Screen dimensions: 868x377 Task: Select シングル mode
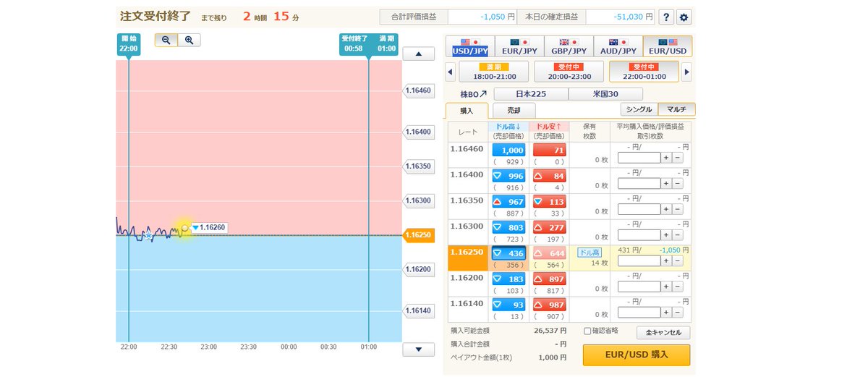coord(639,109)
